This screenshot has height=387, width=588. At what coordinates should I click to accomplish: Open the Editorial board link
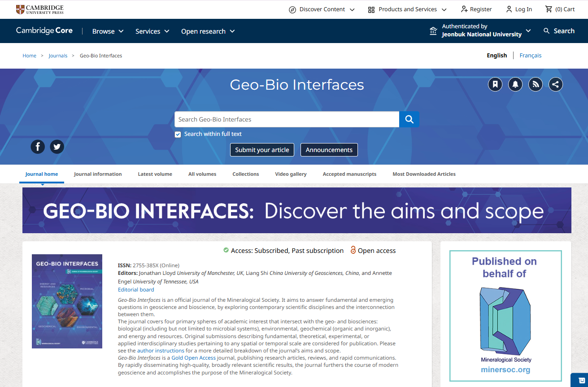coord(136,290)
